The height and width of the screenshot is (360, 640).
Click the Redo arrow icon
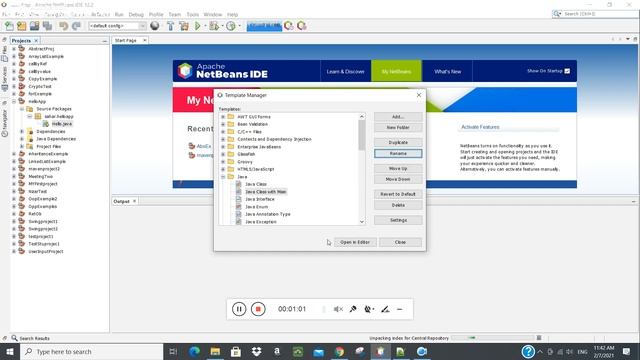tap(76, 26)
